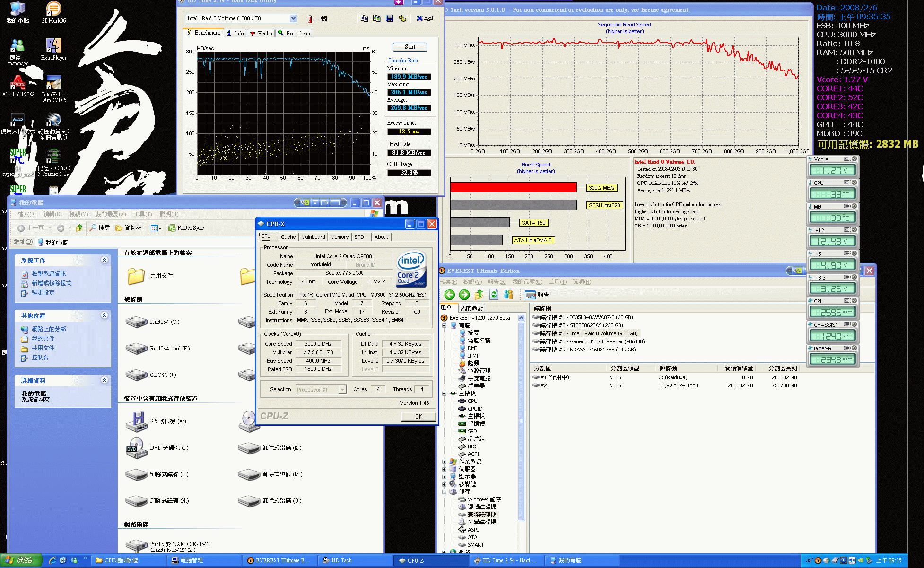Open the Mainboard tab in CPU-Z
Screen dimensions: 924x568
(x=313, y=237)
